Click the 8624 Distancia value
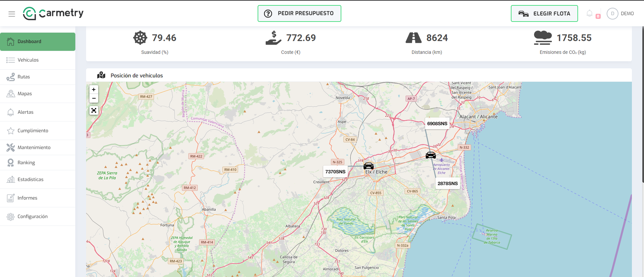644x277 pixels. (437, 38)
